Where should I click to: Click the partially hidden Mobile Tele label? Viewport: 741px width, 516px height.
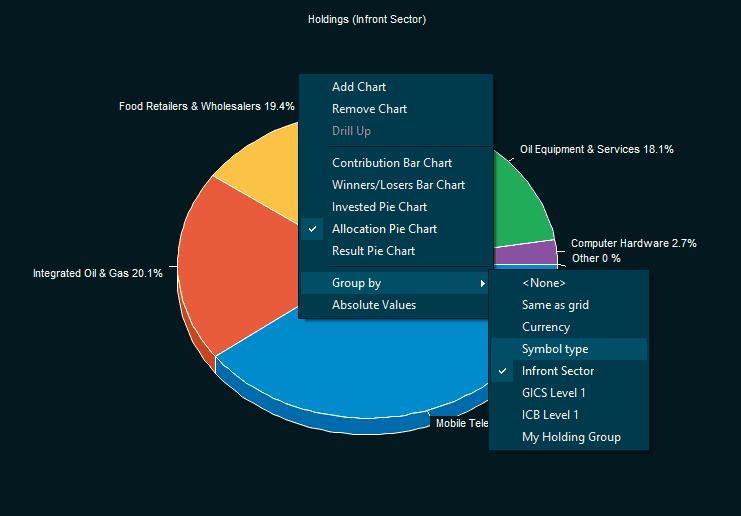(462, 423)
